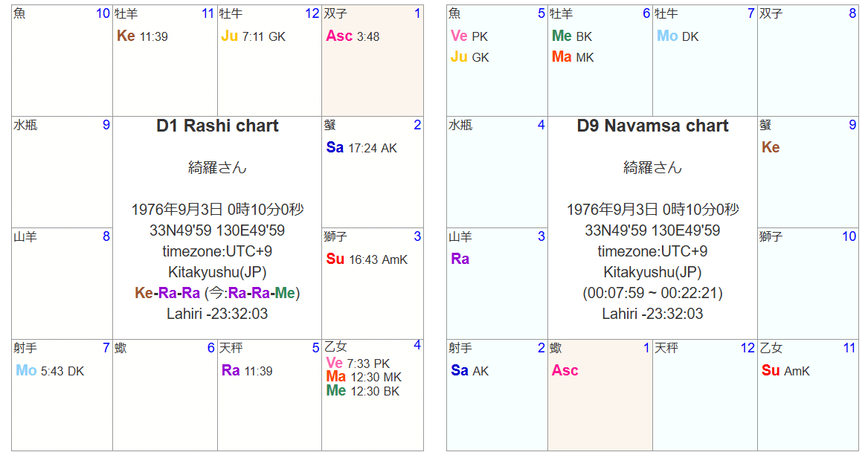Click the birth time range (00:07:59 ~ 00:22:21)
This screenshot has height=452, width=868.
pyautogui.click(x=652, y=293)
